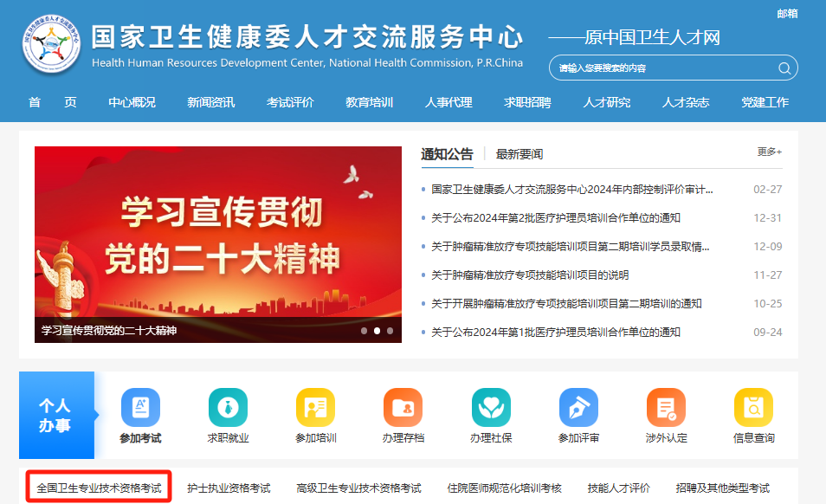Open 技能人才评价 link
826x504 pixels.
[618, 488]
